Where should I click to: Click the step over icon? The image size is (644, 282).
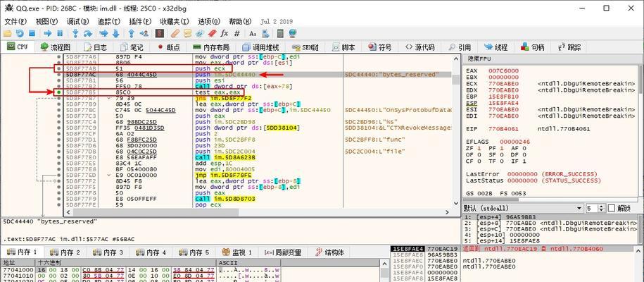tap(87, 33)
